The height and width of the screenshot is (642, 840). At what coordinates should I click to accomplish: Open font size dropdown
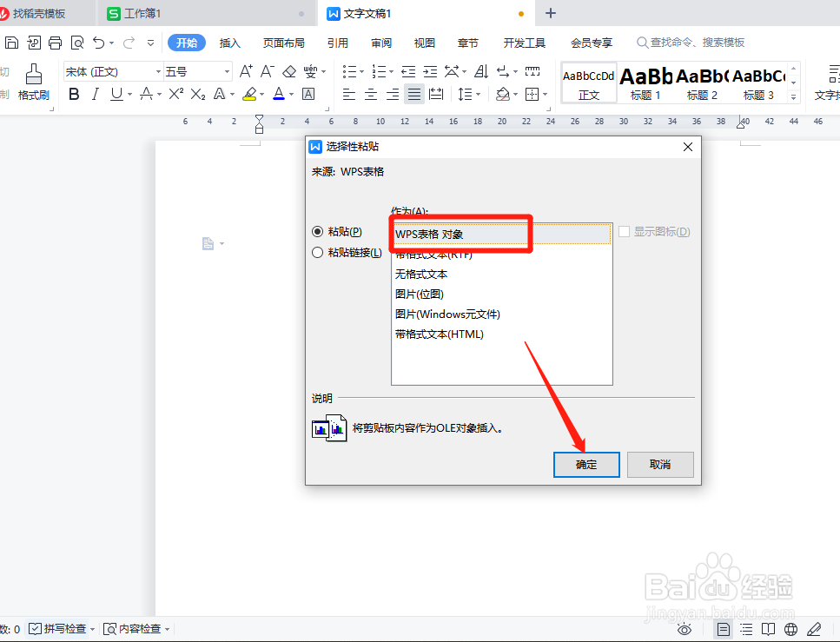click(227, 71)
